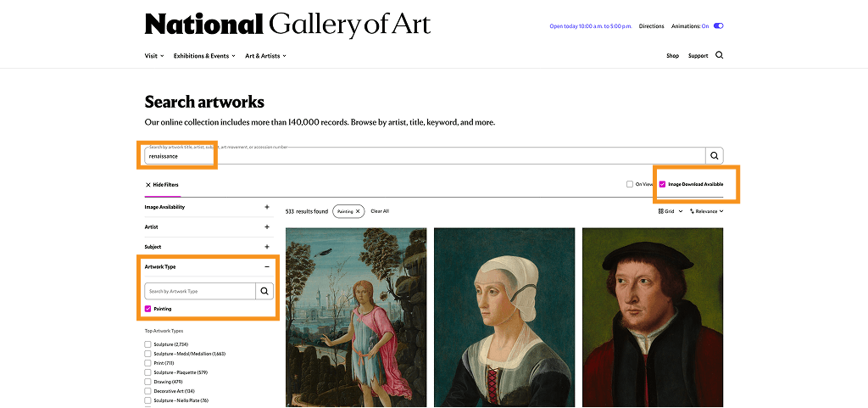Viewport: 868px width, 408px height.
Task: Check Sculpture - Niello Plate checkbox
Action: point(147,400)
